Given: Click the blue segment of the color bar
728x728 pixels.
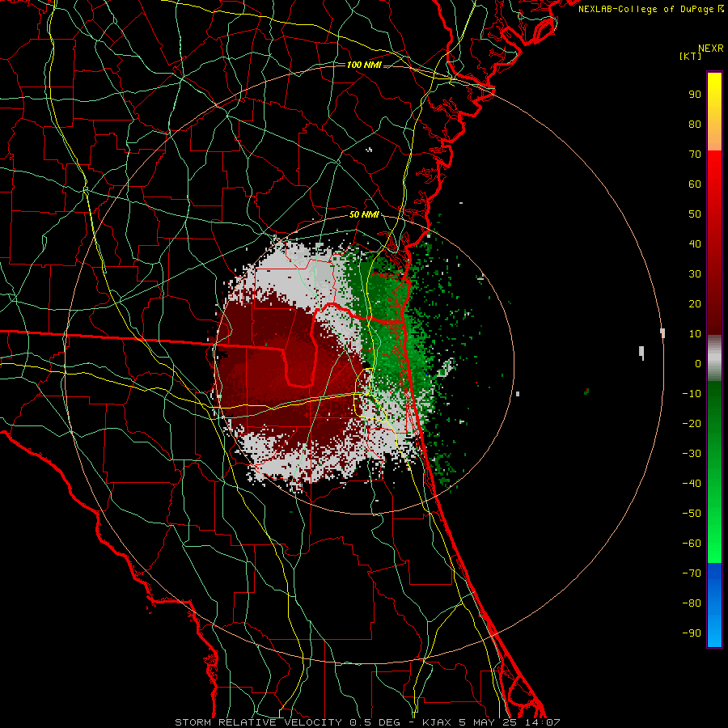Looking at the screenshot, I should 714,604.
